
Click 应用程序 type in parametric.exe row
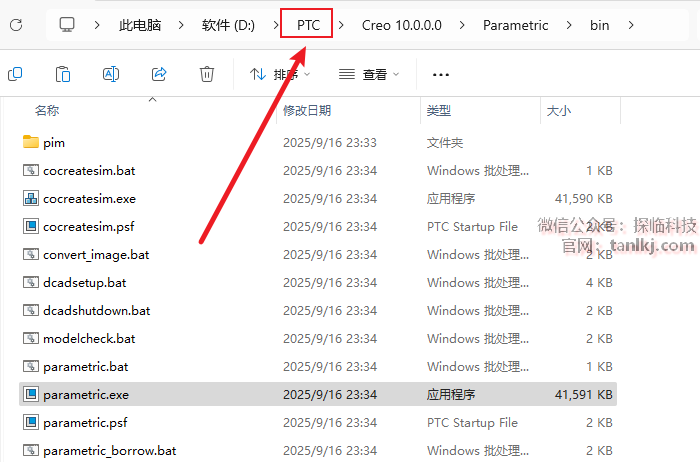click(451, 395)
